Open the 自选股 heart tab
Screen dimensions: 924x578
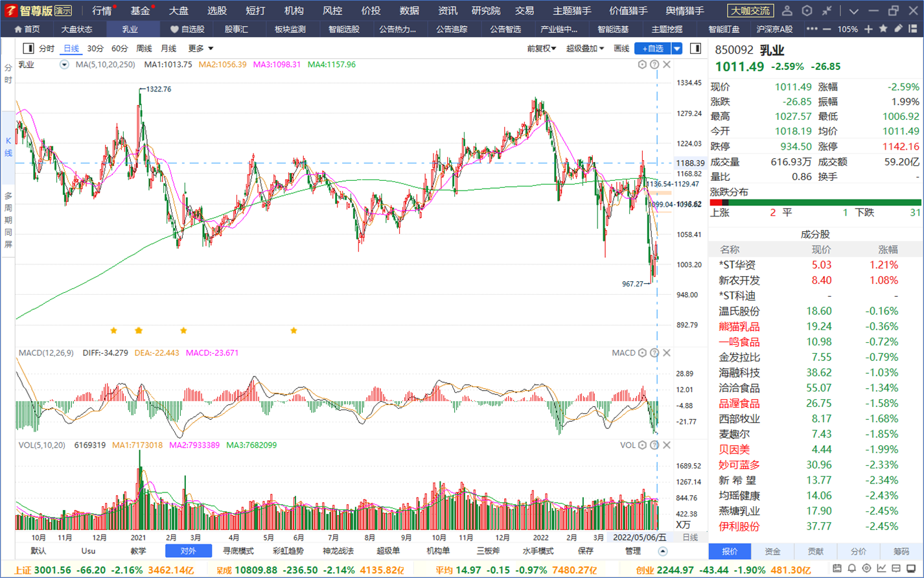pyautogui.click(x=187, y=29)
